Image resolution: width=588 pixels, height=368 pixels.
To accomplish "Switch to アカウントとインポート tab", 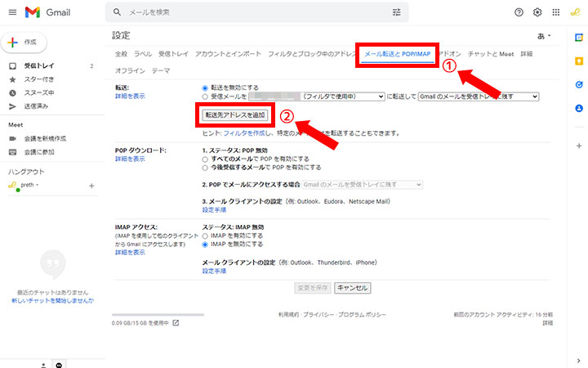I will pos(228,54).
